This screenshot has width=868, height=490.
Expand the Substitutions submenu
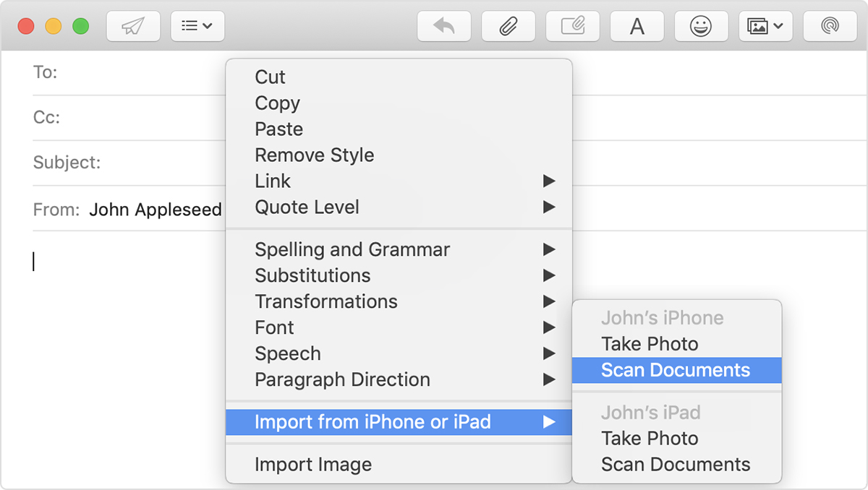tap(399, 276)
